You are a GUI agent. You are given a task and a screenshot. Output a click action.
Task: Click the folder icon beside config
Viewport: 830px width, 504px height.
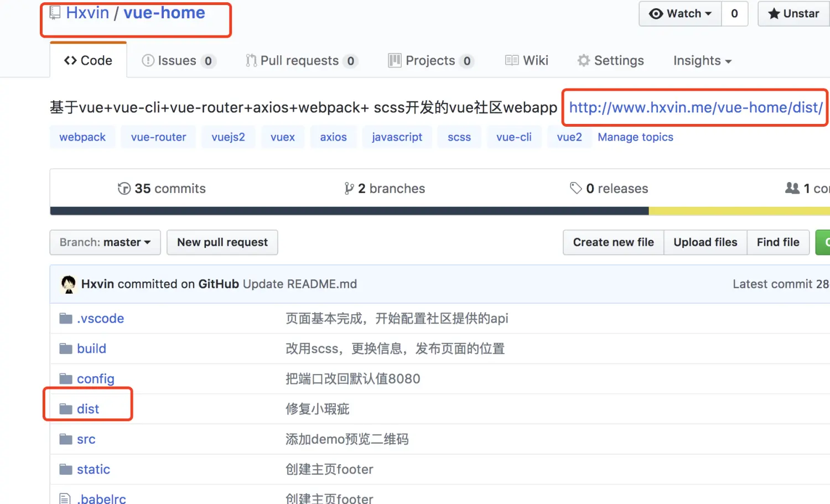coord(66,379)
